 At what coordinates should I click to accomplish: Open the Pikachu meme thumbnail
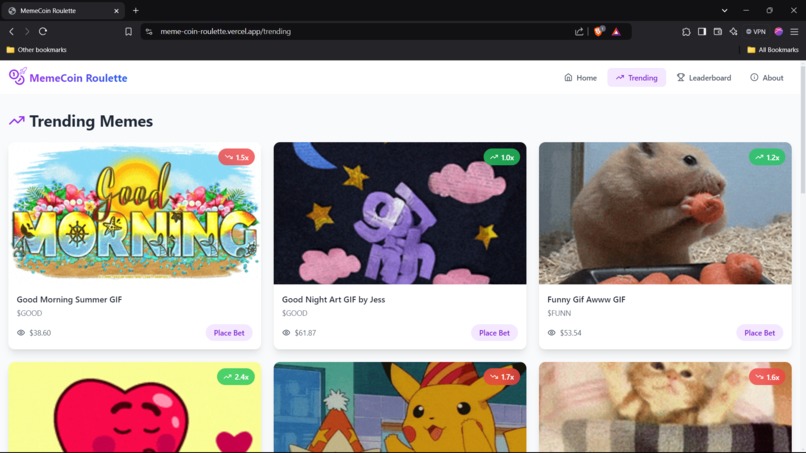click(400, 407)
